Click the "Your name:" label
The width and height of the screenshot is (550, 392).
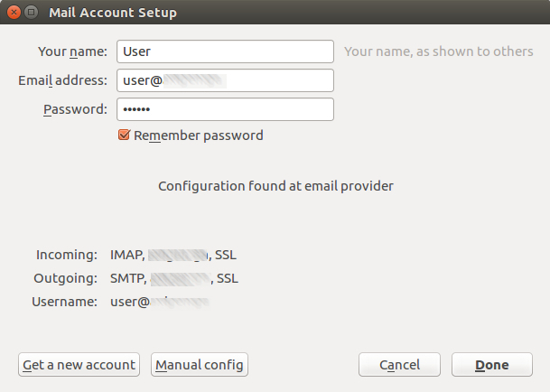[73, 51]
